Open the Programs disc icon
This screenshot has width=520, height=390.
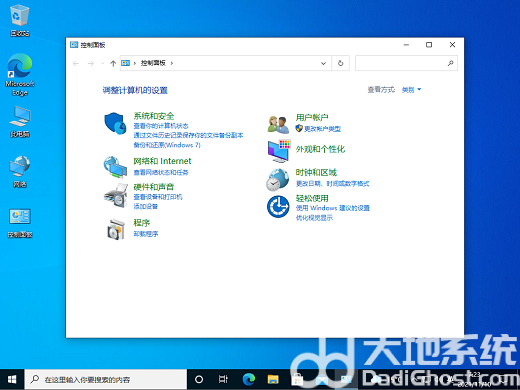point(116,229)
